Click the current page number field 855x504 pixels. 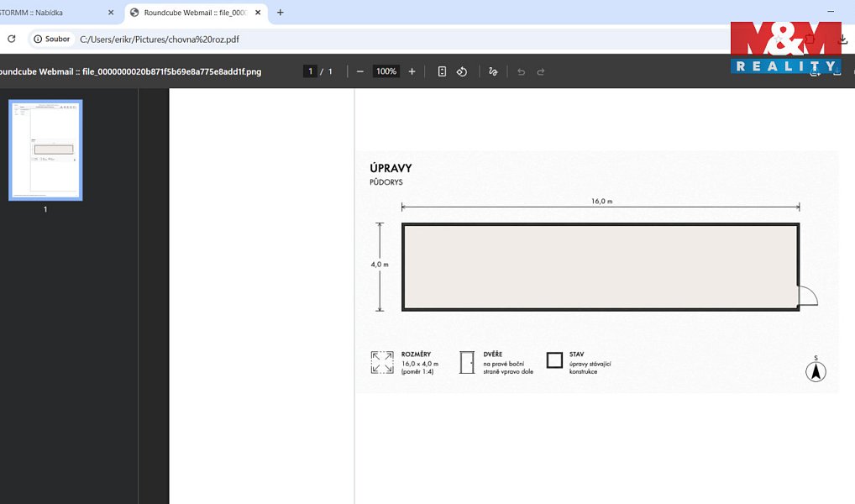[x=310, y=71]
